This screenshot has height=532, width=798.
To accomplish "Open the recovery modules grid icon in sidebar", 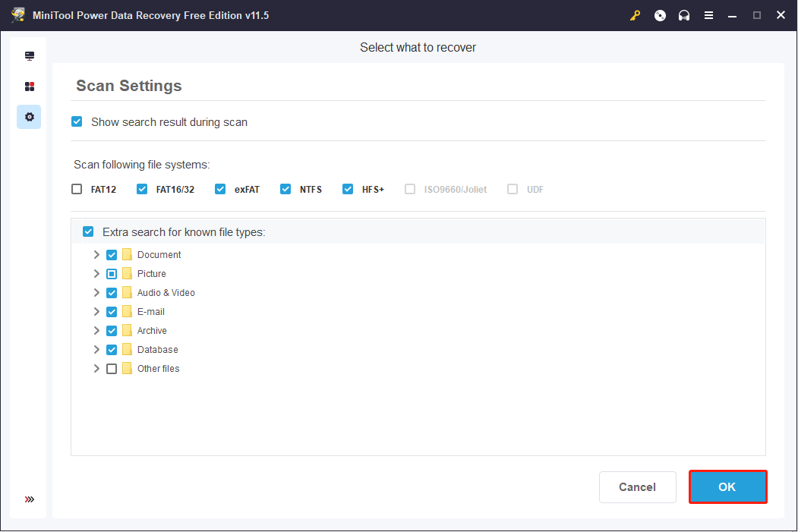I will point(29,86).
